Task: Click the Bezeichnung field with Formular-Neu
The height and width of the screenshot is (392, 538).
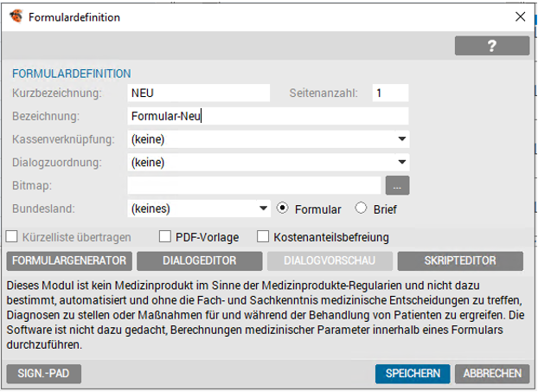Action: coord(268,116)
